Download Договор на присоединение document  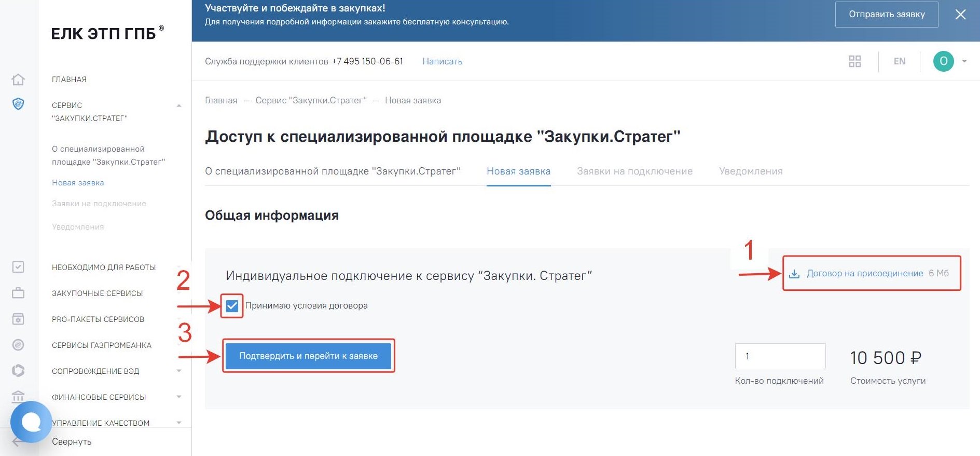[865, 273]
